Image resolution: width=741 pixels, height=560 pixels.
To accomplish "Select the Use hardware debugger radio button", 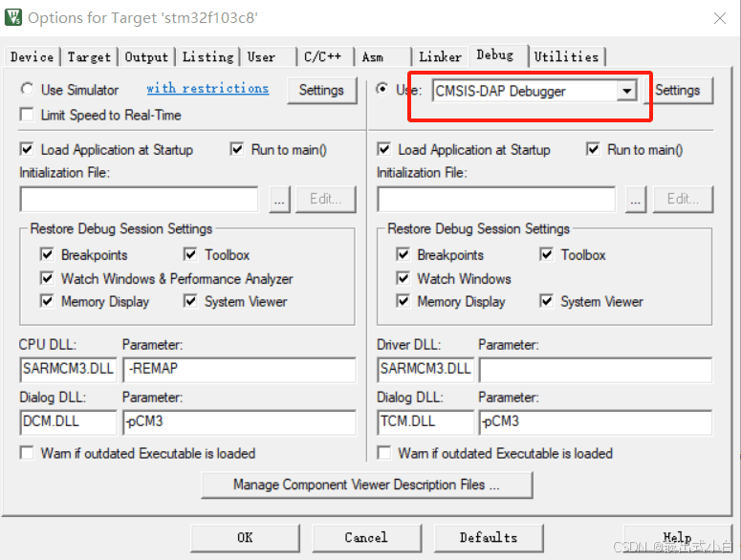I will 382,89.
